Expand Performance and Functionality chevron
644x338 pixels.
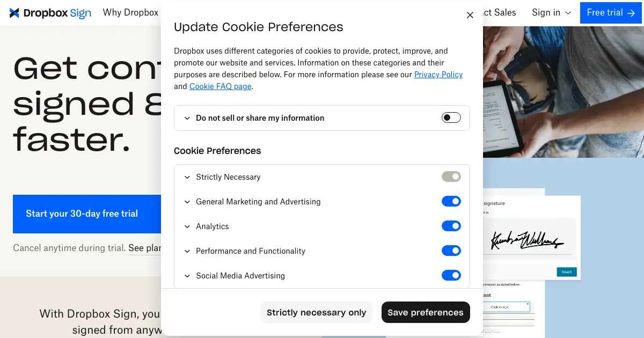[187, 251]
